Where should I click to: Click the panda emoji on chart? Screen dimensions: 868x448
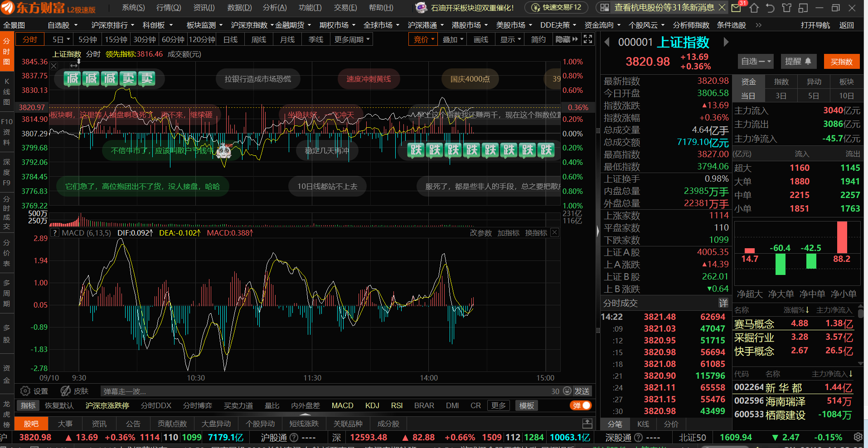pyautogui.click(x=224, y=151)
